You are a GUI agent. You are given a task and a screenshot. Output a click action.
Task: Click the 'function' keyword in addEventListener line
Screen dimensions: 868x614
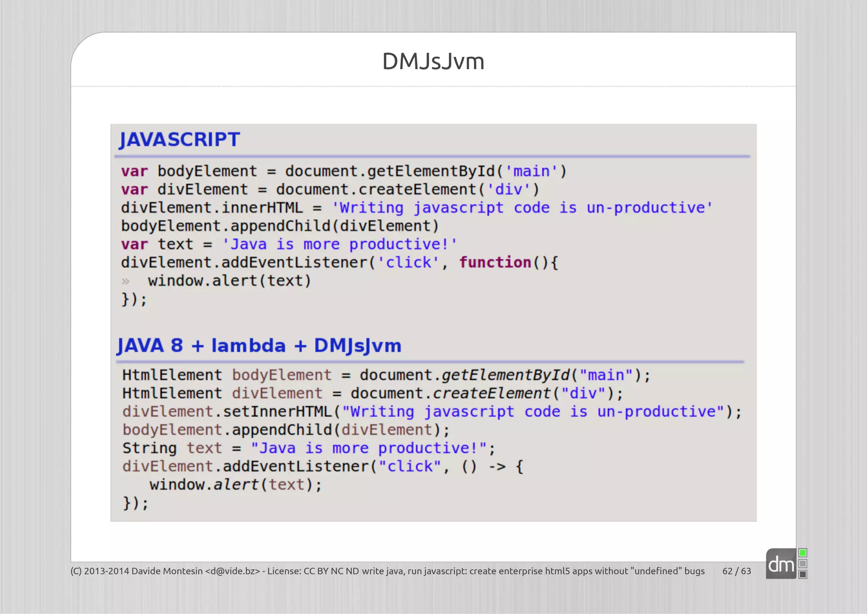[x=495, y=262]
